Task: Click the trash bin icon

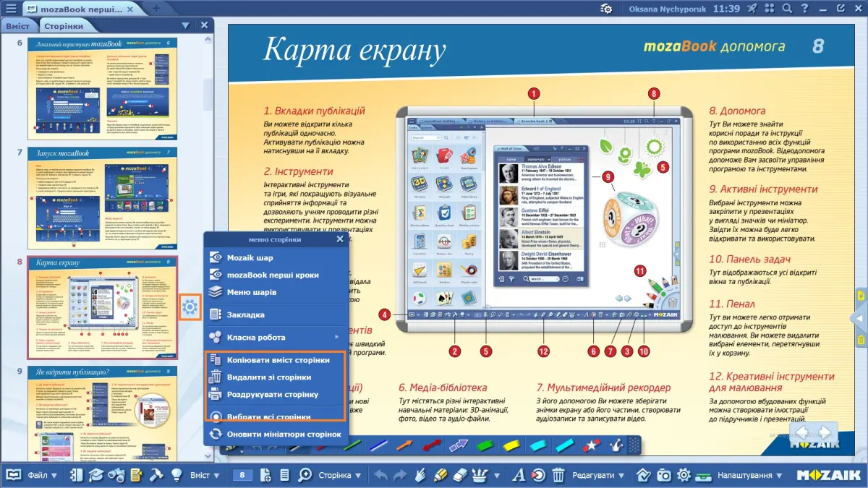Action: (558, 475)
